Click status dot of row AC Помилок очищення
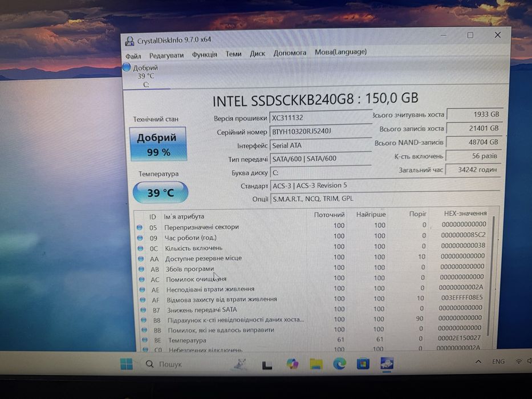 point(142,279)
